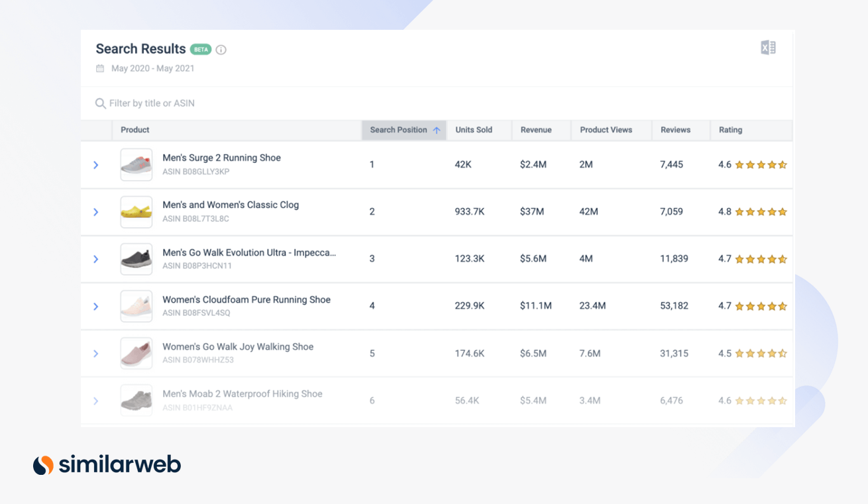Select the Revenue column header
This screenshot has width=868, height=504.
(x=535, y=130)
